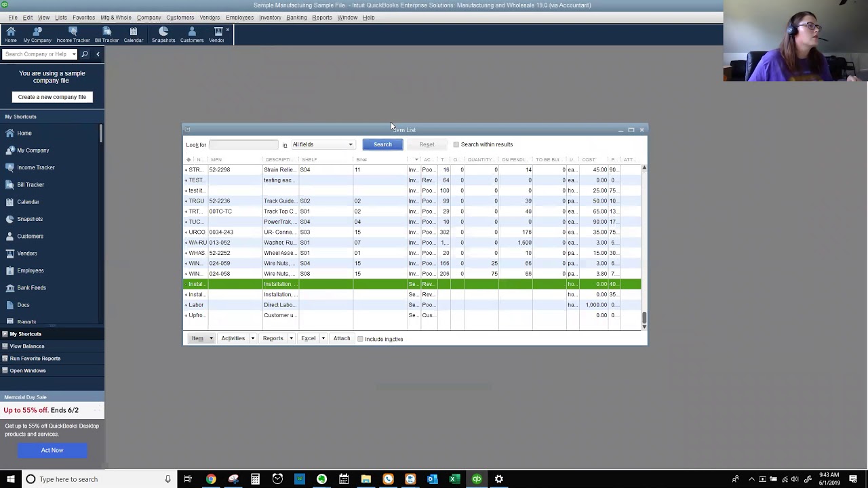Click Item List vertical scrollbar thumb
Viewport: 868px width, 488px height.
(x=644, y=317)
